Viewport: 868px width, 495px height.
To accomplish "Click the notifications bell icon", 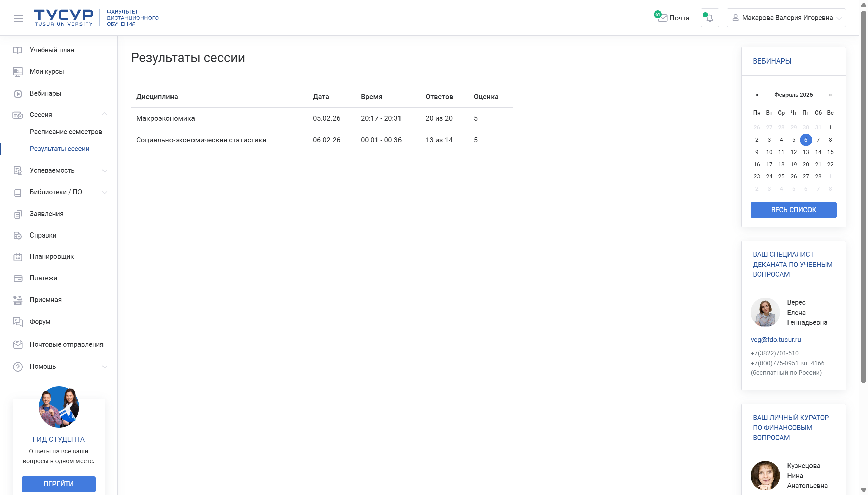I will click(709, 18).
